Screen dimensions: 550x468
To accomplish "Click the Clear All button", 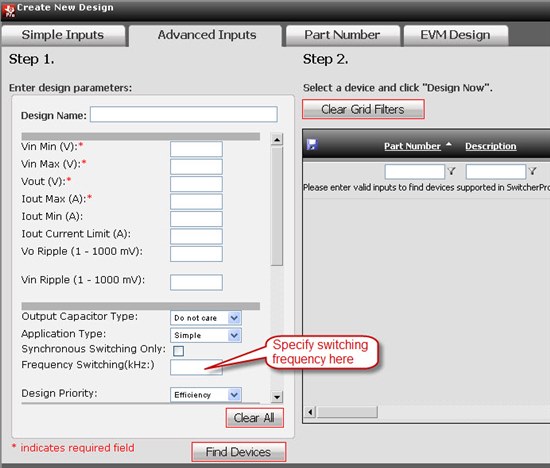I will click(254, 418).
